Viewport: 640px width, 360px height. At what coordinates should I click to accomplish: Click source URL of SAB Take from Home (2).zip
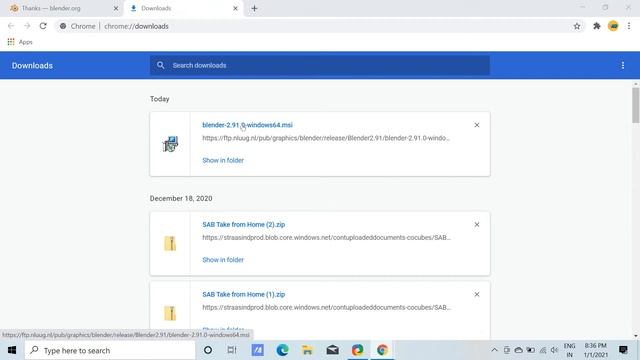coord(327,238)
